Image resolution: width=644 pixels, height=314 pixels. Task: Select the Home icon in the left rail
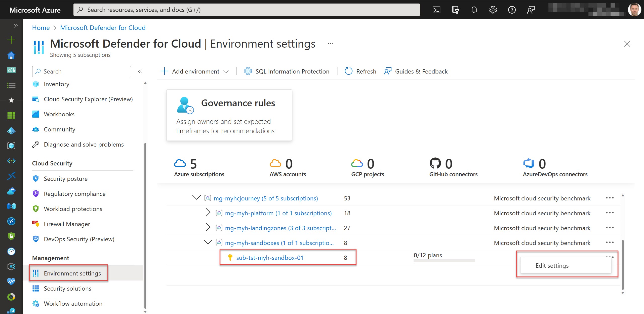11,55
